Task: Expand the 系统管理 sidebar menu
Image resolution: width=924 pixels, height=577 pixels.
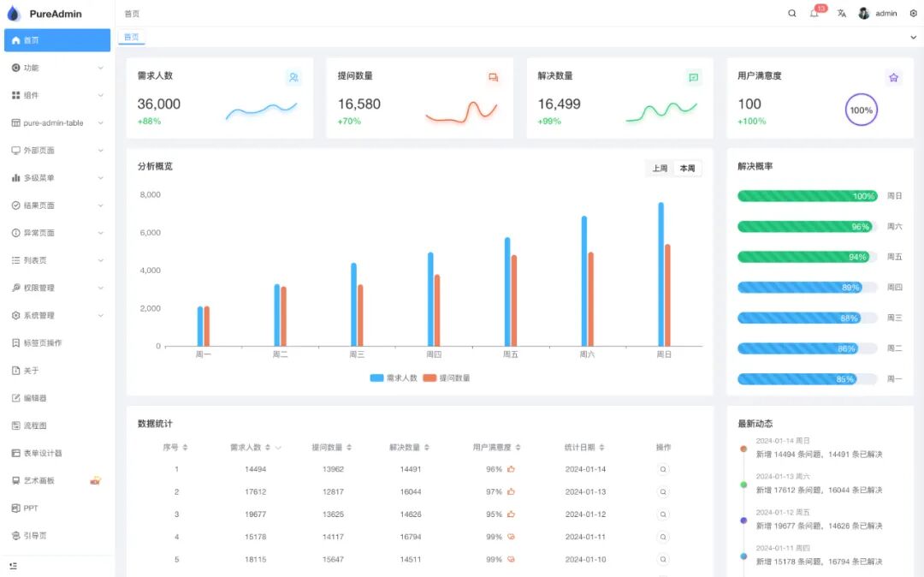Action: [x=57, y=315]
